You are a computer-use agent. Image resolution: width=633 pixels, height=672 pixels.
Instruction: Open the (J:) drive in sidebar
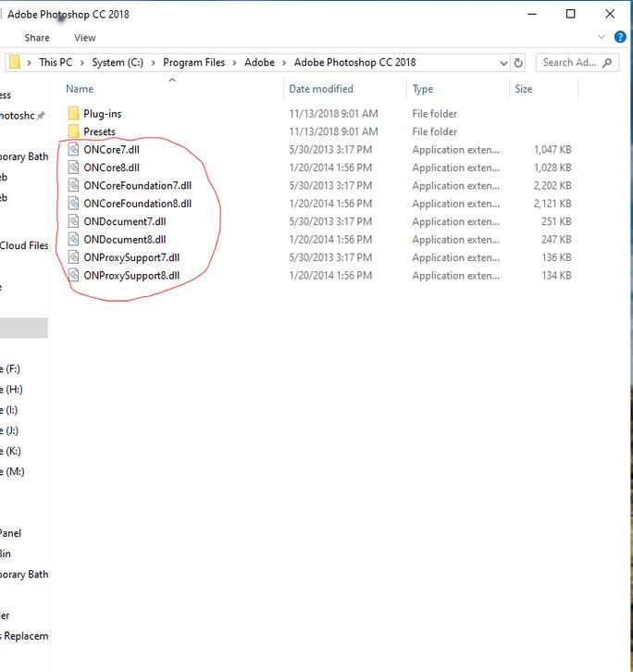click(9, 430)
